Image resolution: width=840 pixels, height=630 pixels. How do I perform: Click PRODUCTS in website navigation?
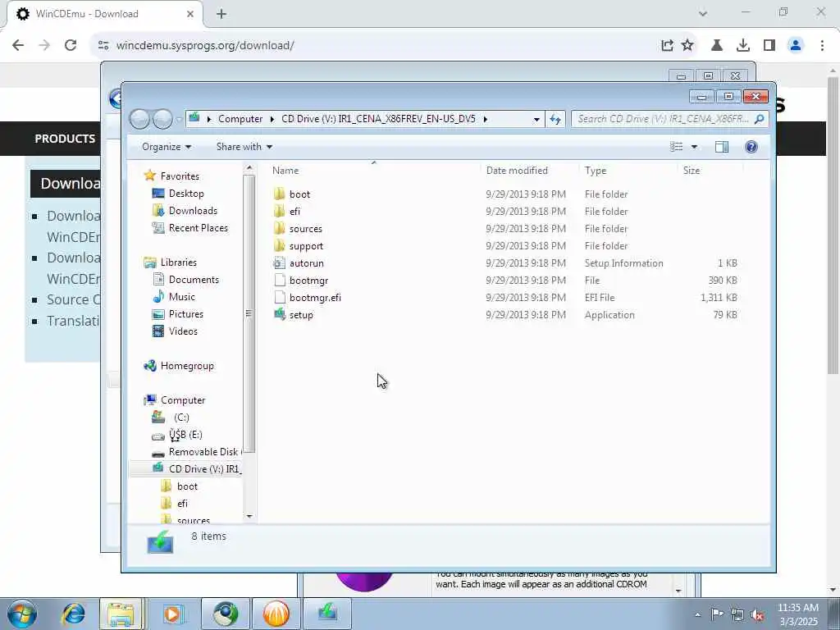(x=65, y=139)
